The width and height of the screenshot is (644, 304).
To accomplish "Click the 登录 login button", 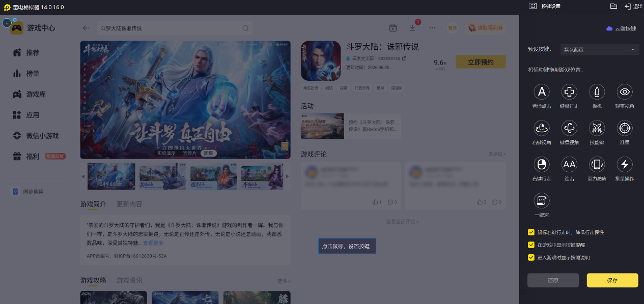I will [453, 28].
